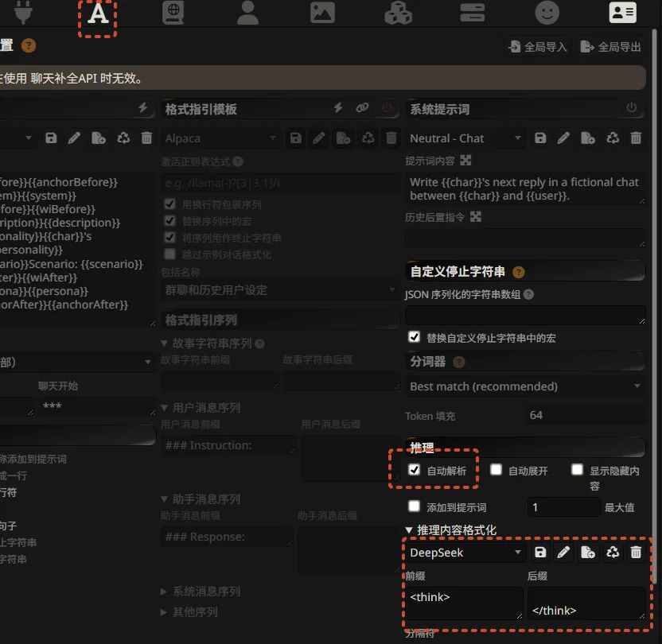Image resolution: width=662 pixels, height=644 pixels.
Task: Import a system prompt file
Action: point(588,138)
